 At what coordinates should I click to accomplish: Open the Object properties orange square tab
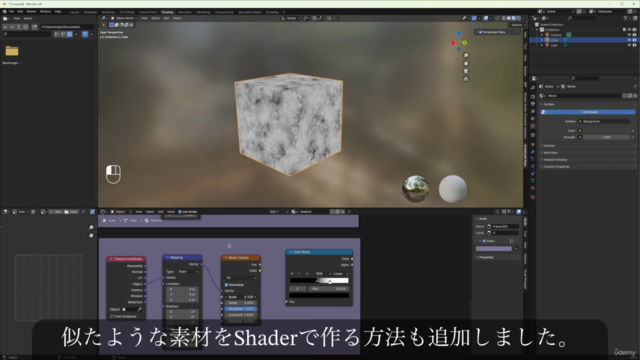(x=533, y=144)
